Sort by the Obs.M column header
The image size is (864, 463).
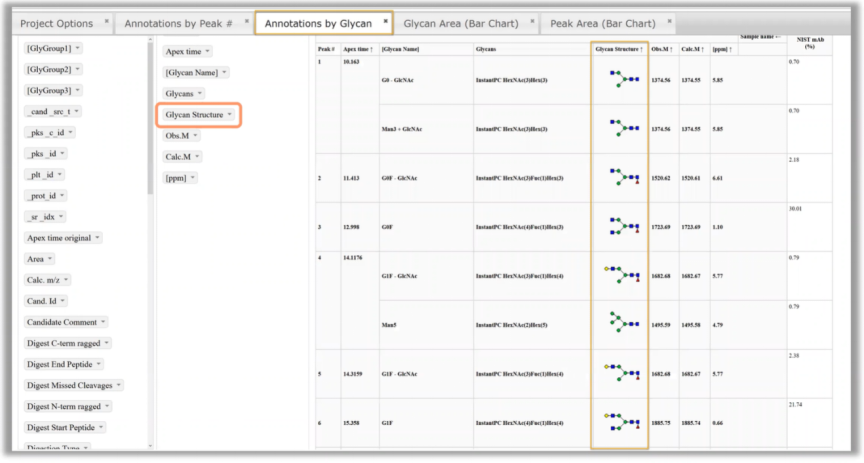[663, 49]
